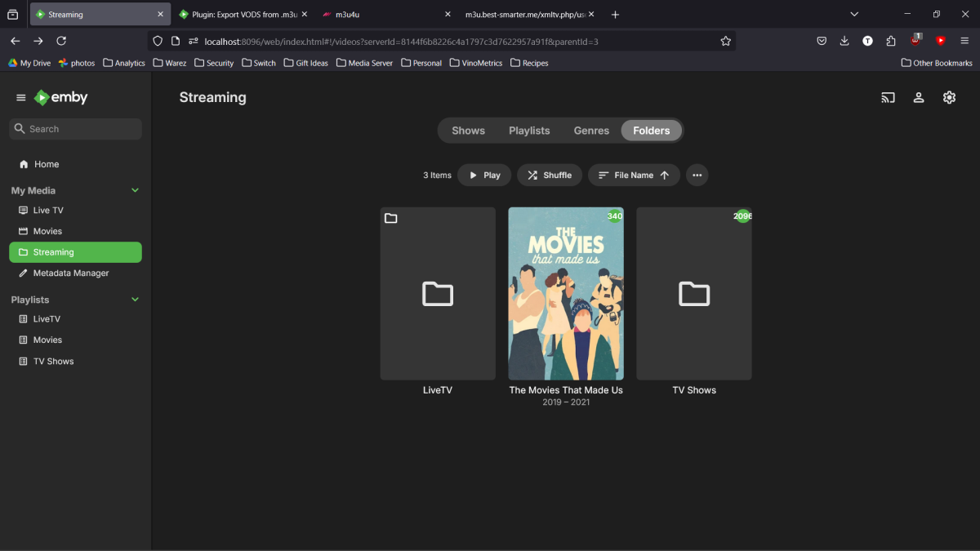Select the Folders tab
Screen dimensions: 980x551
[x=652, y=131]
